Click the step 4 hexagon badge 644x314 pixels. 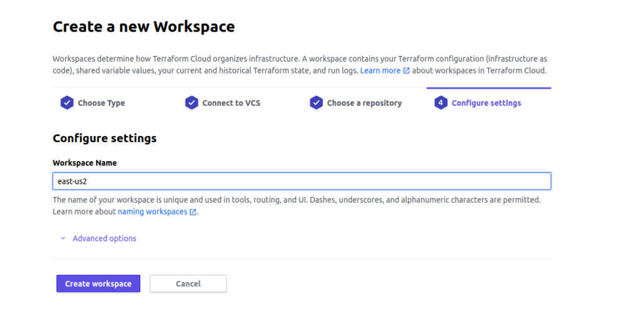coord(441,103)
